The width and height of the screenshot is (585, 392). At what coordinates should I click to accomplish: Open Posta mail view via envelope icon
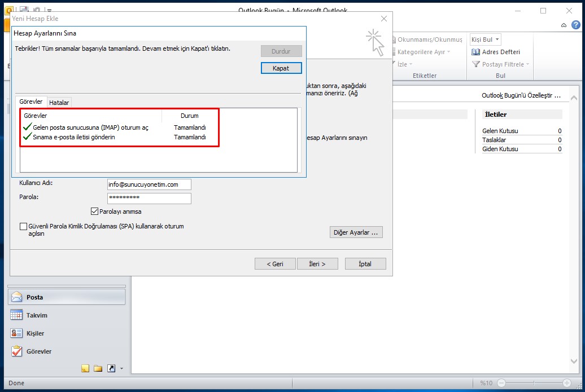17,297
